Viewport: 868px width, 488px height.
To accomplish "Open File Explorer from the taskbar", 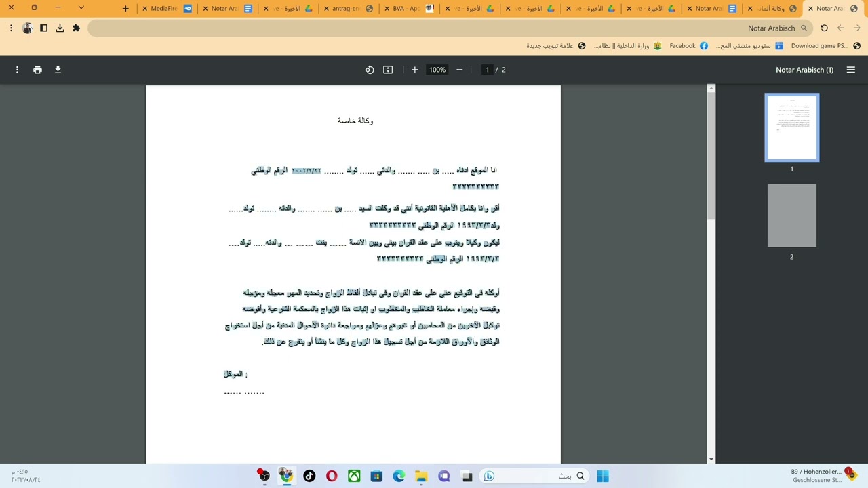I will (x=421, y=476).
